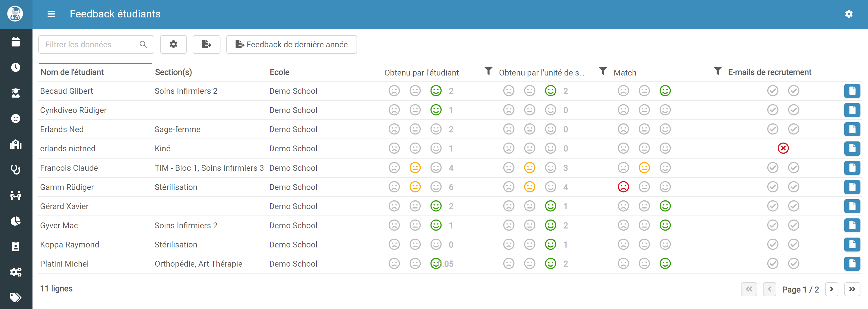Click Feedback étudiants page title
The height and width of the screenshot is (309, 868).
tap(115, 14)
